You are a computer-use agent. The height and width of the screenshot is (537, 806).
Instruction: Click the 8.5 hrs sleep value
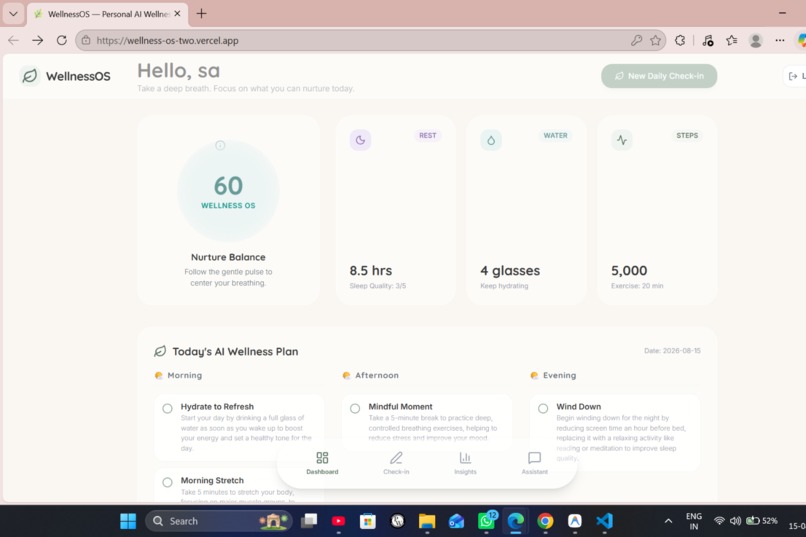[x=371, y=271]
